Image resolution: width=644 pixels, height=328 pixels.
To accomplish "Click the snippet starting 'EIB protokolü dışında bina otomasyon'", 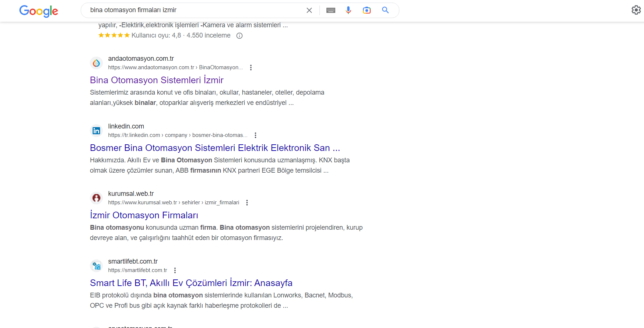I will pyautogui.click(x=221, y=300).
